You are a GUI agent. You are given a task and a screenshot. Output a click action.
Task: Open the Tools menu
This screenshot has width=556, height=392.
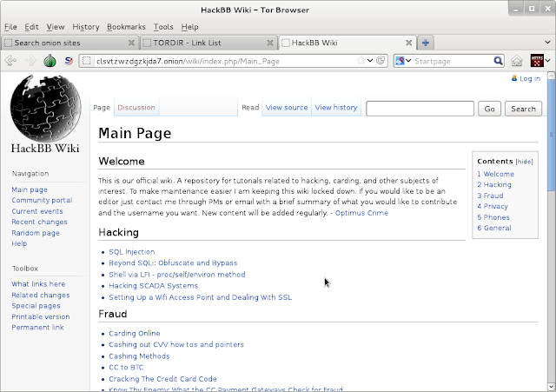163,27
